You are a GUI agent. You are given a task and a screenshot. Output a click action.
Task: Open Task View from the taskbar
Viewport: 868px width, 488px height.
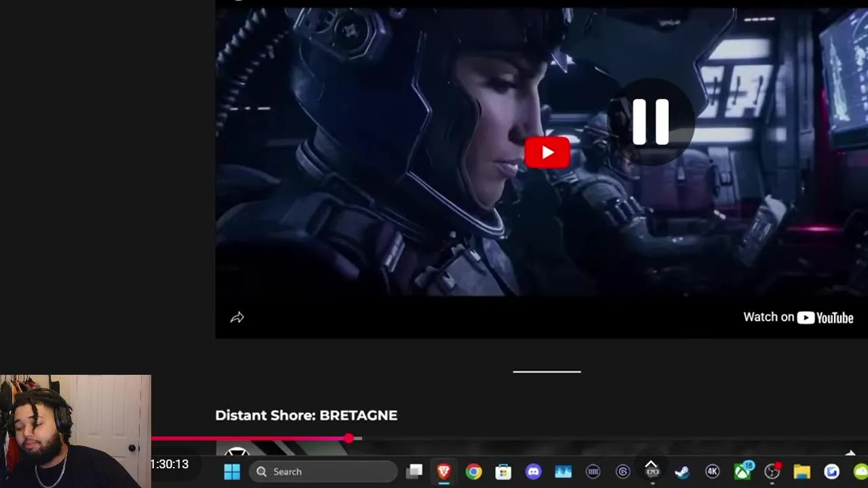pos(414,472)
